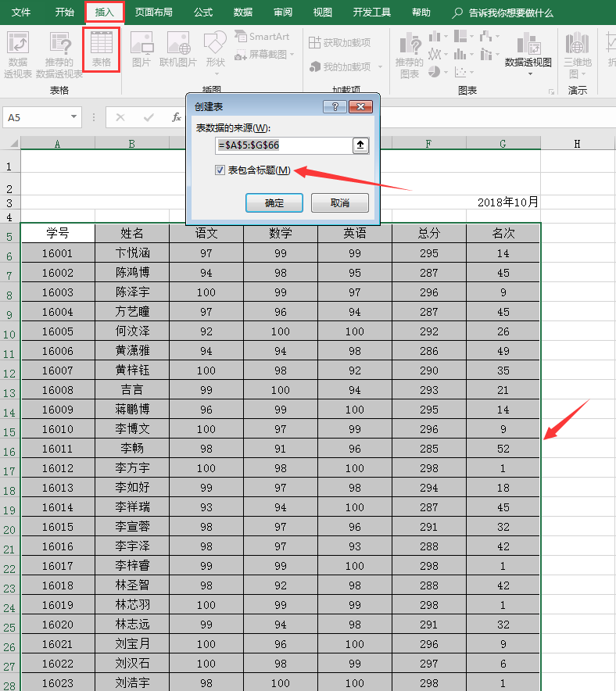Toggle 'Table has headers' (表包含标题) checkbox

220,170
